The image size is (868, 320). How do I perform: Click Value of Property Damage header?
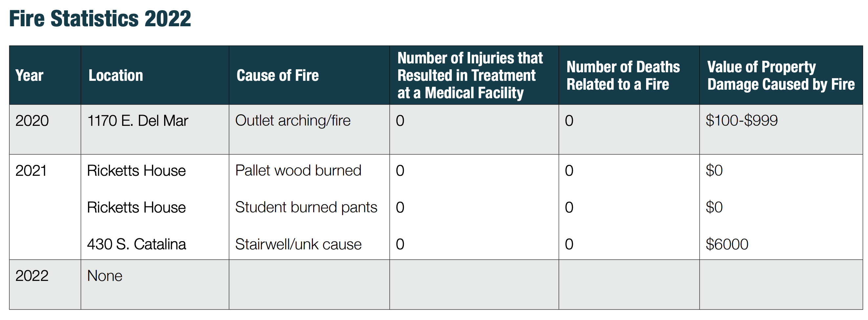coord(781,76)
